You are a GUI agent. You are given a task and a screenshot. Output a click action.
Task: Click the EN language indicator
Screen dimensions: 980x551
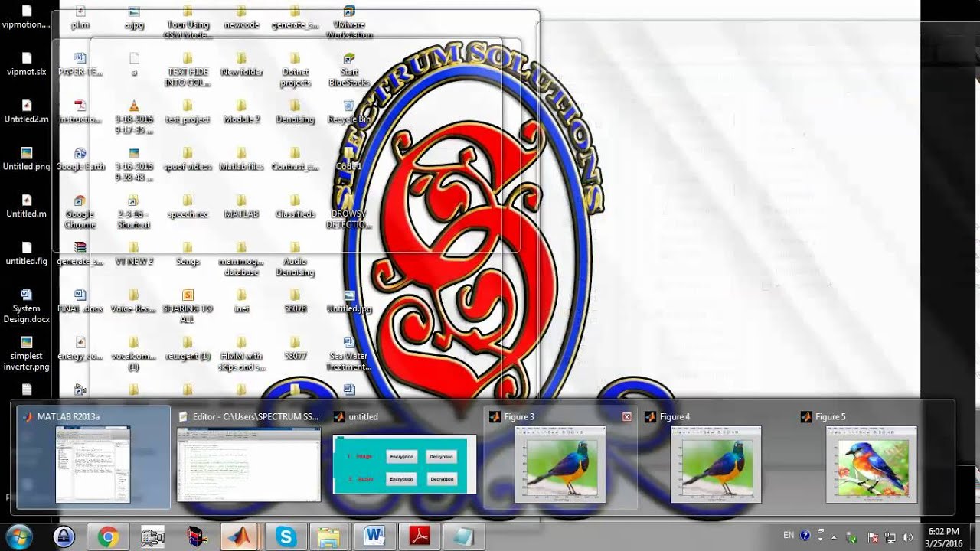[x=789, y=535]
